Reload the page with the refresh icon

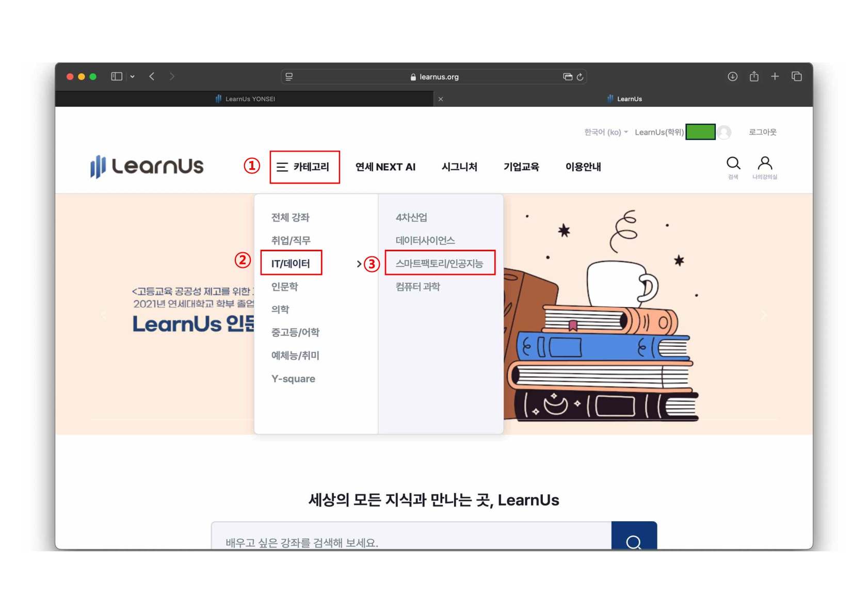point(581,76)
